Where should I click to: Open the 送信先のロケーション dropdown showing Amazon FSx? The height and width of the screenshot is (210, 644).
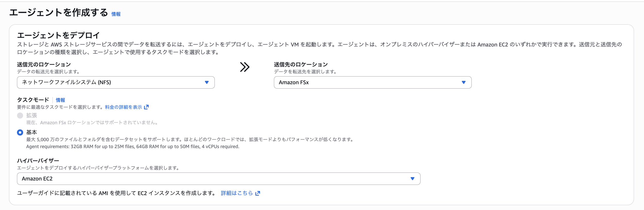click(373, 82)
